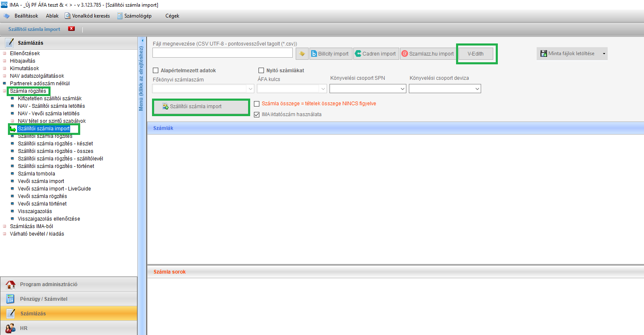The height and width of the screenshot is (335, 644).
Task: Close the Szállítói számla import tab
Action: [x=71, y=29]
